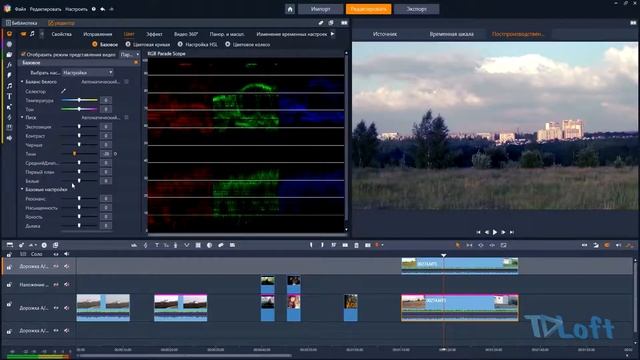Select the Исправления tab
Image resolution: width=640 pixels, height=360 pixels.
click(98, 34)
